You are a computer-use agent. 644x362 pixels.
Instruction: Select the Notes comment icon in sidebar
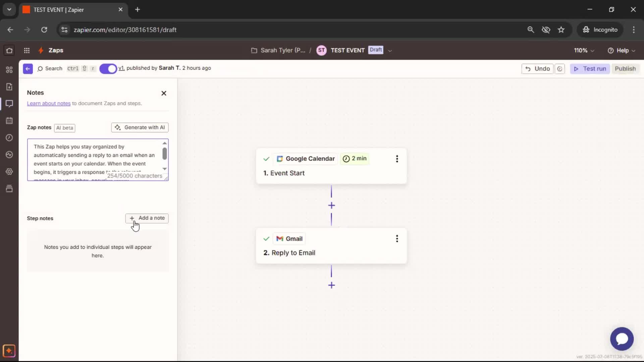pos(9,104)
